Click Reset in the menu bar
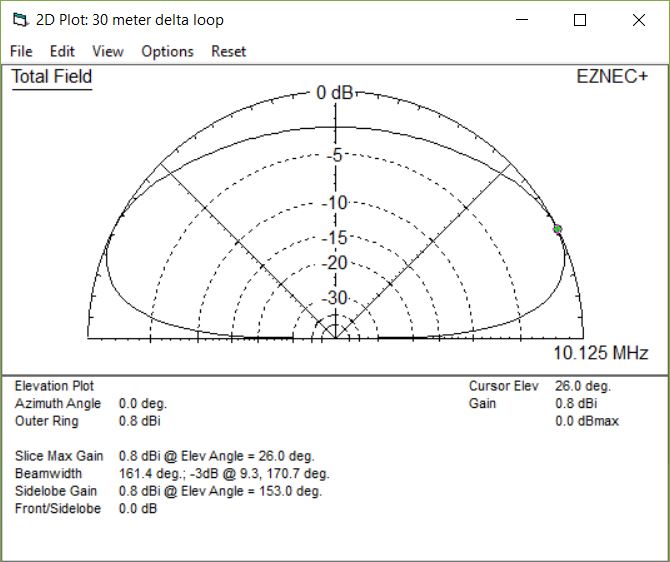The height and width of the screenshot is (562, 670). pyautogui.click(x=228, y=51)
